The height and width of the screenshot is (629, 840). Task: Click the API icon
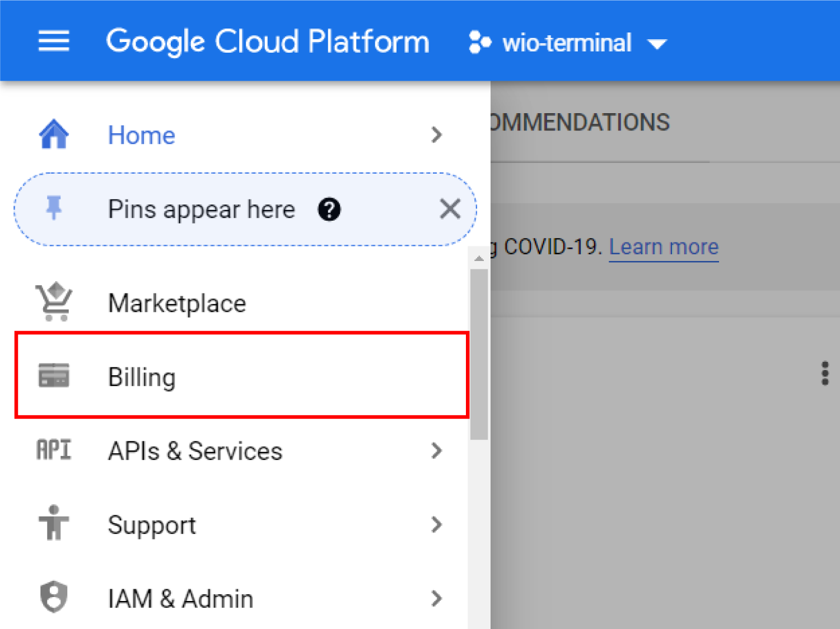point(54,450)
